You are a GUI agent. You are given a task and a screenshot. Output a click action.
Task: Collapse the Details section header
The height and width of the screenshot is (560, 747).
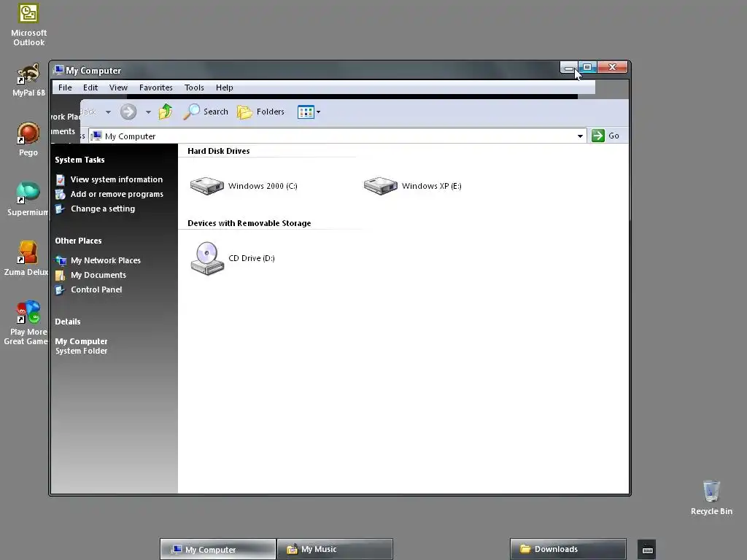(x=68, y=322)
